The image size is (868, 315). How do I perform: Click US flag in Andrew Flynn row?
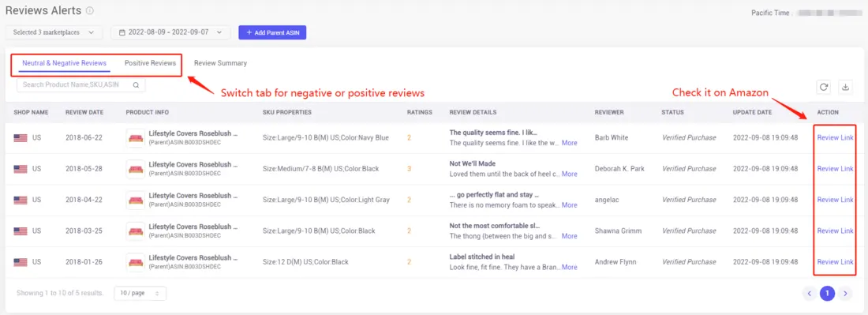tap(21, 262)
